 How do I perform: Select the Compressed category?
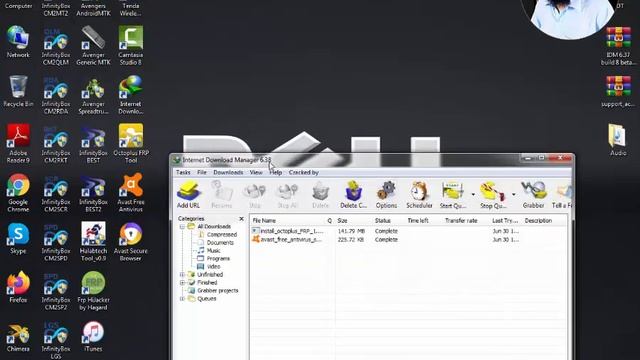click(222, 235)
